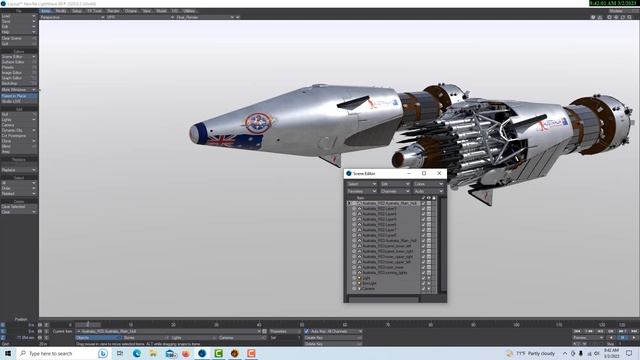Click the orange C application taskbar icon

click(x=251, y=353)
